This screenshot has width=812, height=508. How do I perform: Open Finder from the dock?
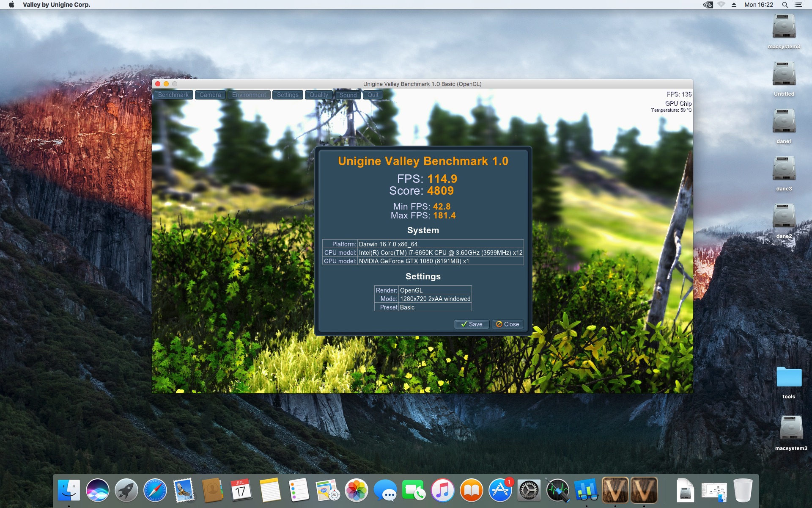pyautogui.click(x=69, y=490)
